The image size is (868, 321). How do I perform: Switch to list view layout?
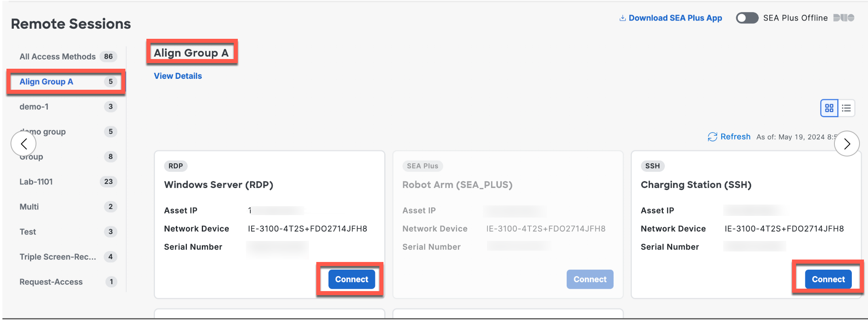pos(846,108)
